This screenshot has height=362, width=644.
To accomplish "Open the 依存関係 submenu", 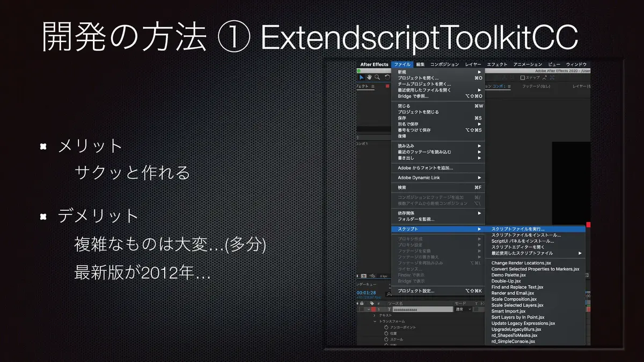I will click(x=437, y=213).
